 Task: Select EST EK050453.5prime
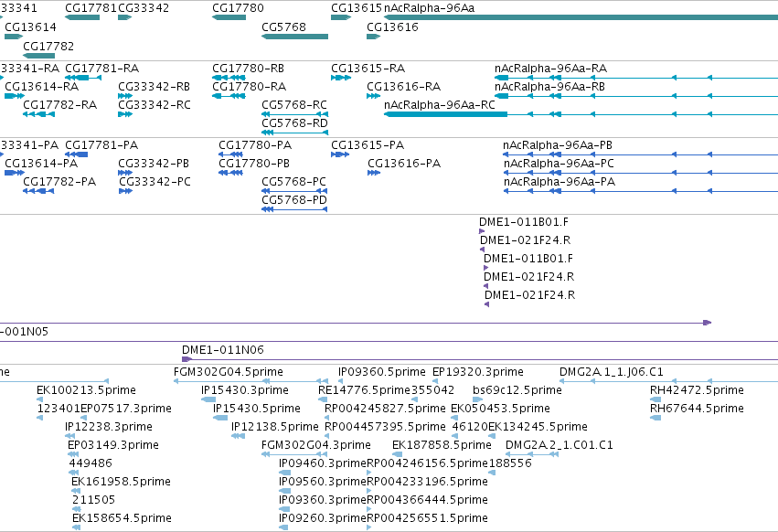pyautogui.click(x=501, y=409)
